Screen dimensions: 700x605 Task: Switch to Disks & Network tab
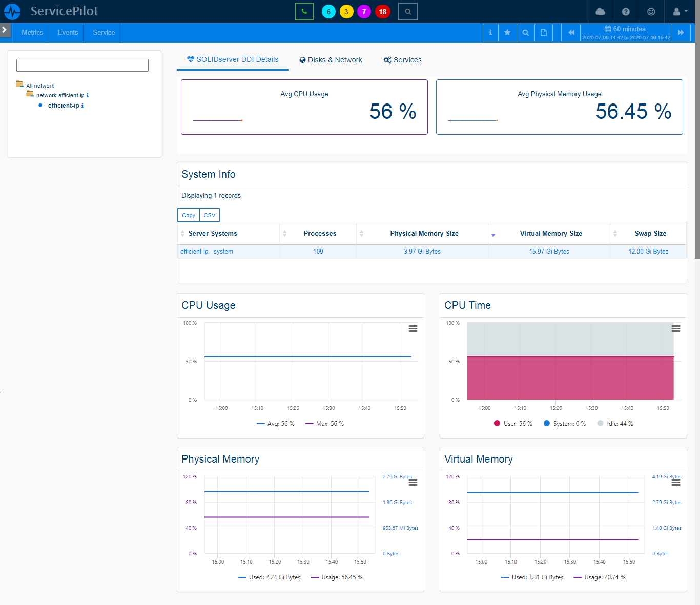pyautogui.click(x=331, y=60)
